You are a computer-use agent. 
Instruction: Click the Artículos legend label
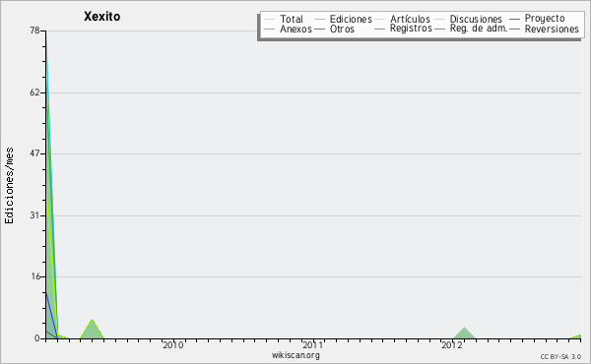410,19
